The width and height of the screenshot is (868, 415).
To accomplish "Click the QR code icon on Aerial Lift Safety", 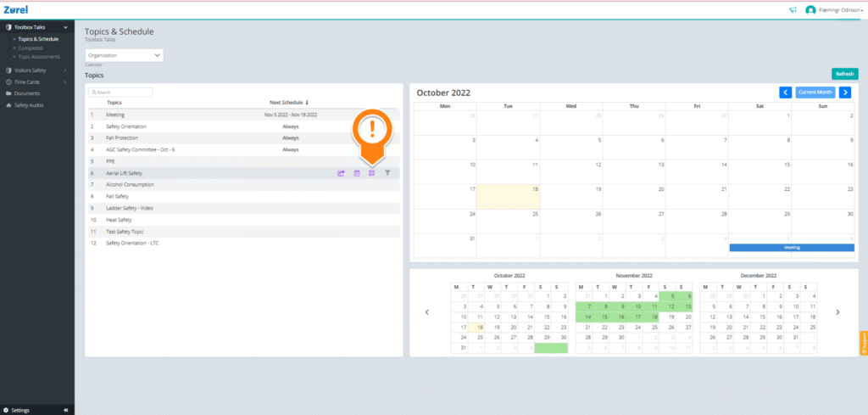I will coord(372,173).
